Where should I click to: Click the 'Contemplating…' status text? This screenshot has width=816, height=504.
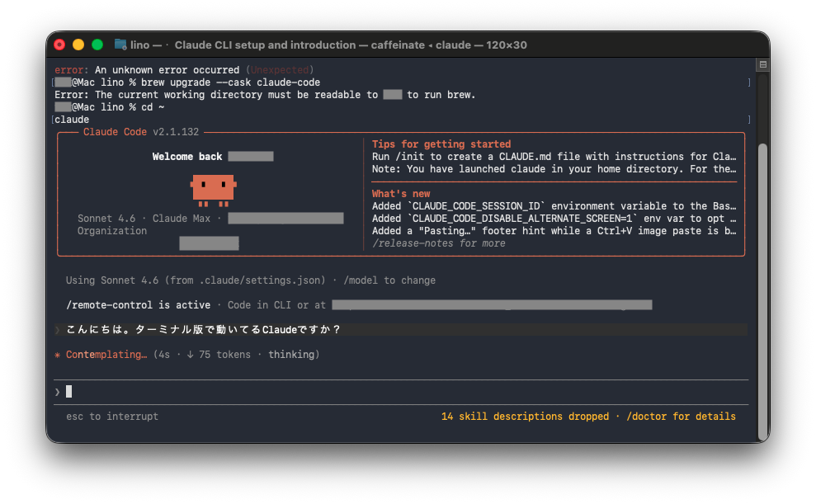[x=106, y=354]
